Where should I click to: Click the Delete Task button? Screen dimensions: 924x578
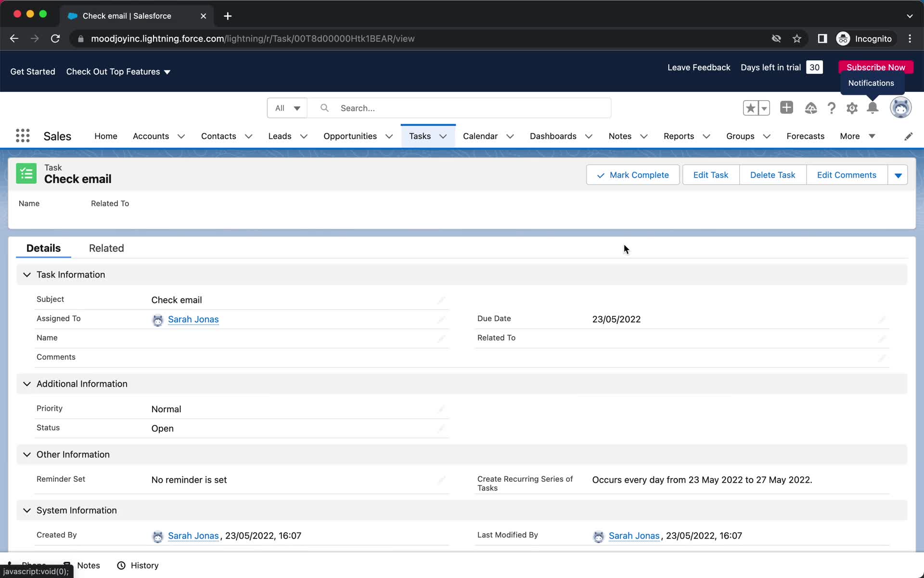pyautogui.click(x=772, y=175)
